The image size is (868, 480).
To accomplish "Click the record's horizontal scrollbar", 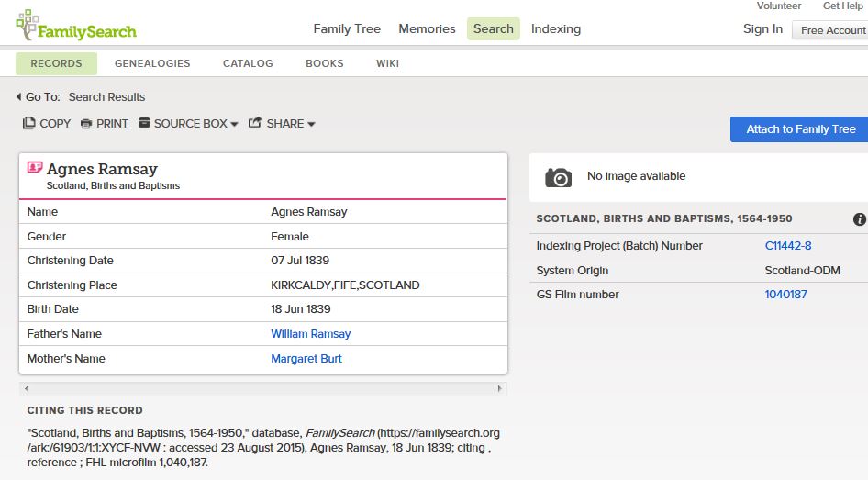I will (x=262, y=389).
